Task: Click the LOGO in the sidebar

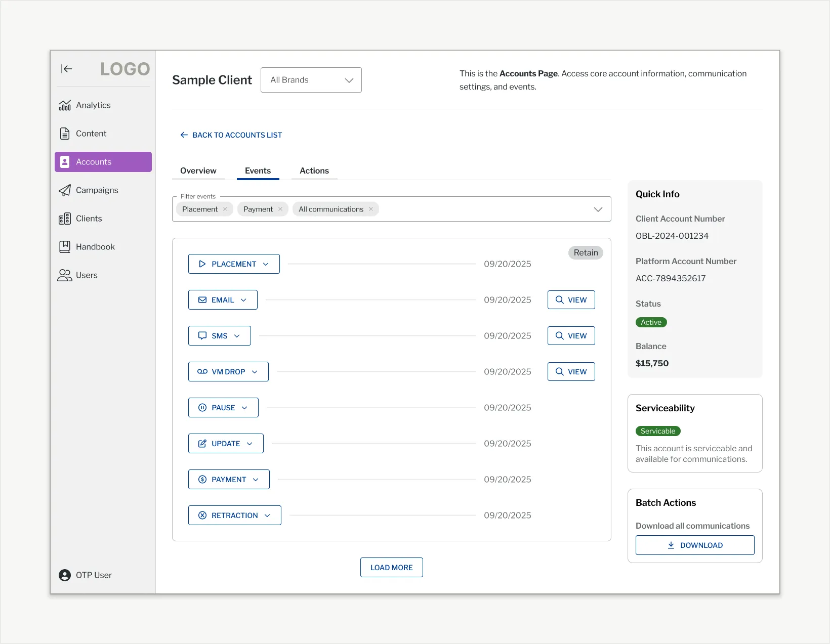Action: pos(125,69)
